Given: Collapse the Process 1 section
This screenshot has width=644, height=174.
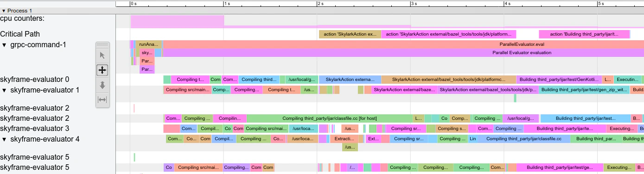Looking at the screenshot, I should (x=4, y=10).
